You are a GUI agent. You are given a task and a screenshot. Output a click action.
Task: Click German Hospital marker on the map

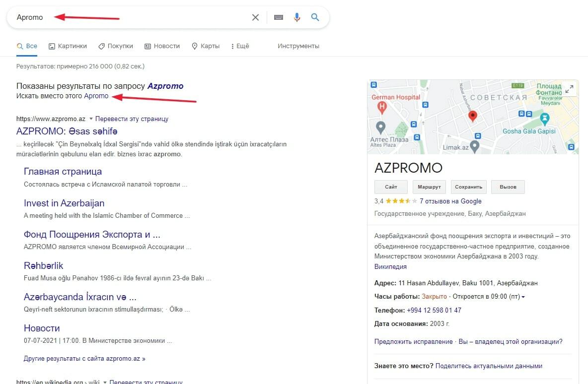(382, 108)
